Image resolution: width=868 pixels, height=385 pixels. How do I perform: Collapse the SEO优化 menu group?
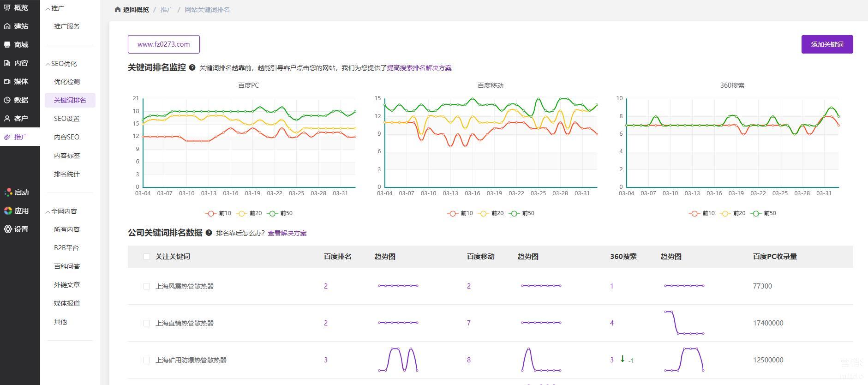[x=48, y=64]
